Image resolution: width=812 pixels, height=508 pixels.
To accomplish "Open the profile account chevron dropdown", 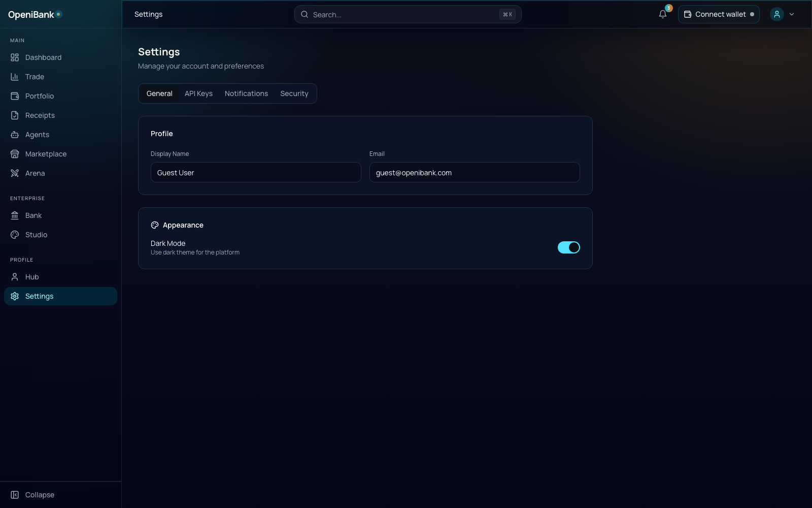I will click(791, 14).
